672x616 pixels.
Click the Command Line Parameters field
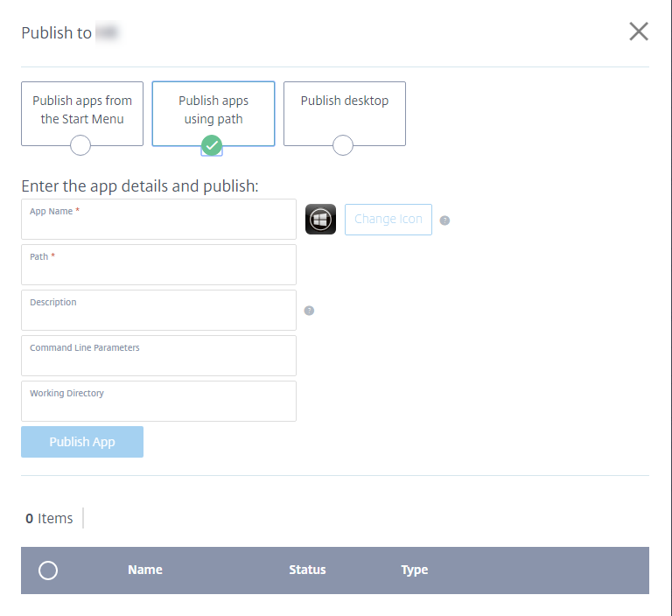(158, 355)
